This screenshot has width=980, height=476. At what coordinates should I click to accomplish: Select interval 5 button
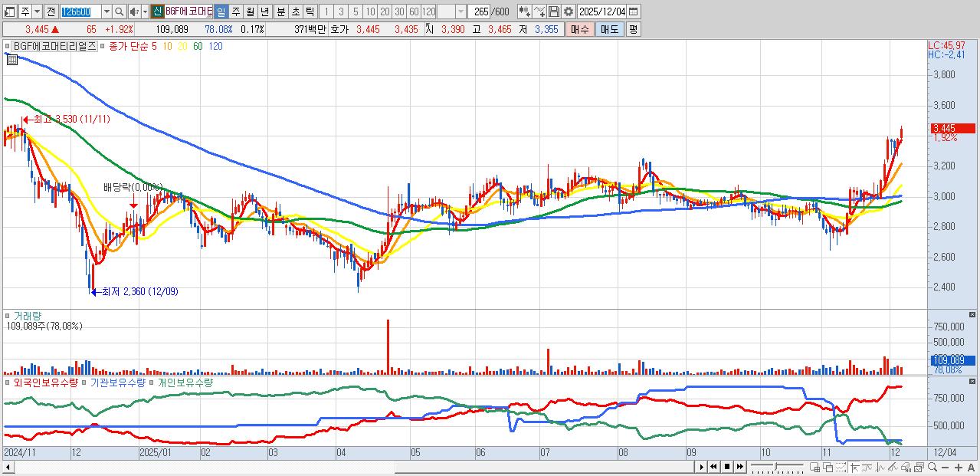(x=356, y=11)
